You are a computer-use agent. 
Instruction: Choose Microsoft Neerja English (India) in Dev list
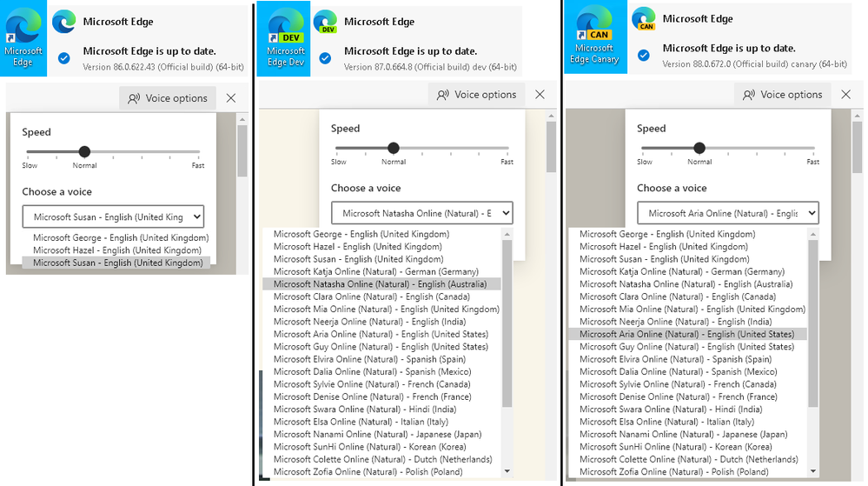(382, 322)
